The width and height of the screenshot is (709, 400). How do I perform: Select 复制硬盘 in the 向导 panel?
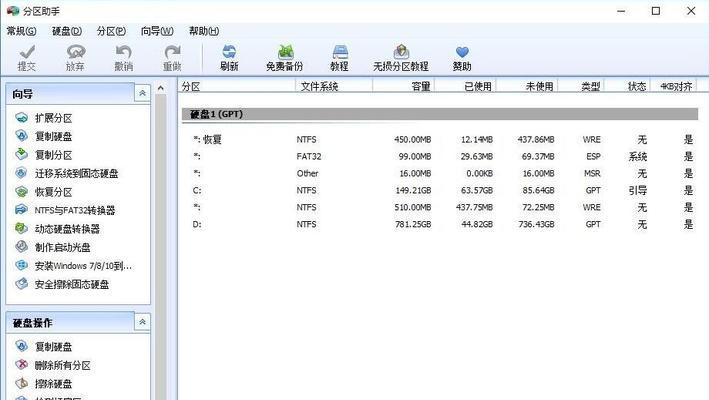click(44, 136)
